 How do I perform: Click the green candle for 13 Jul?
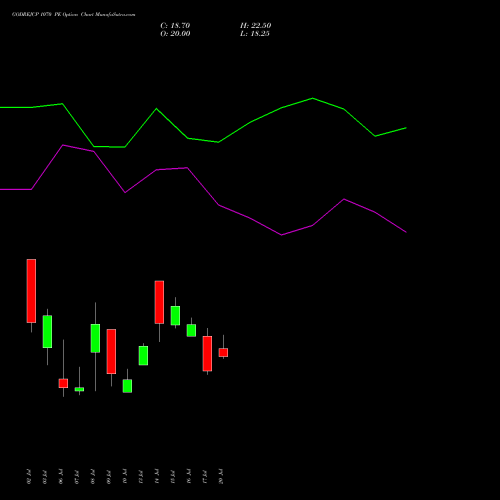(143, 355)
